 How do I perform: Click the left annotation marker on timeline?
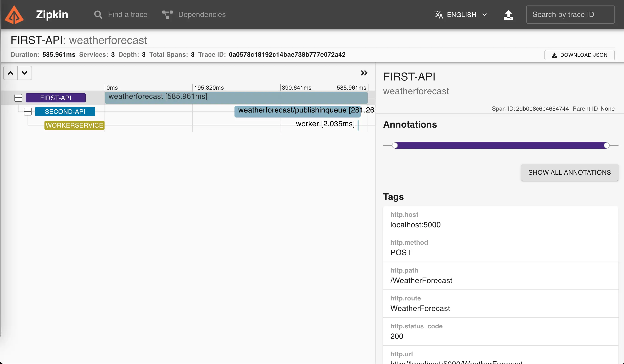point(395,145)
